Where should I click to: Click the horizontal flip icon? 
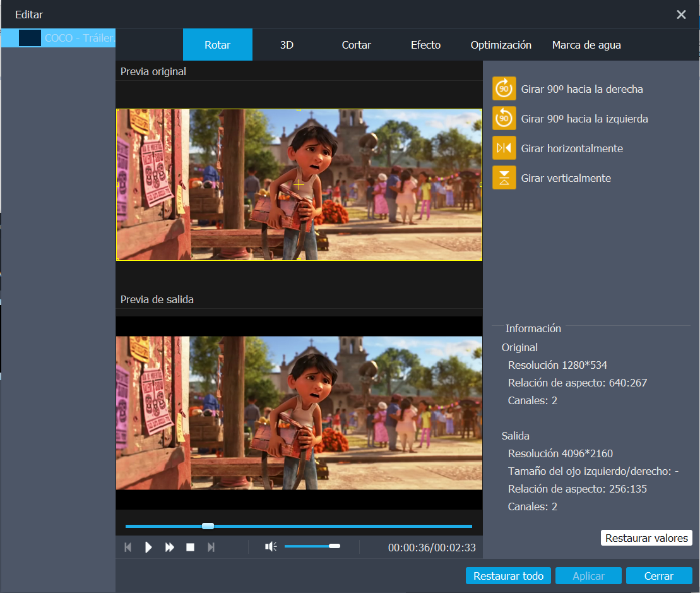click(504, 148)
